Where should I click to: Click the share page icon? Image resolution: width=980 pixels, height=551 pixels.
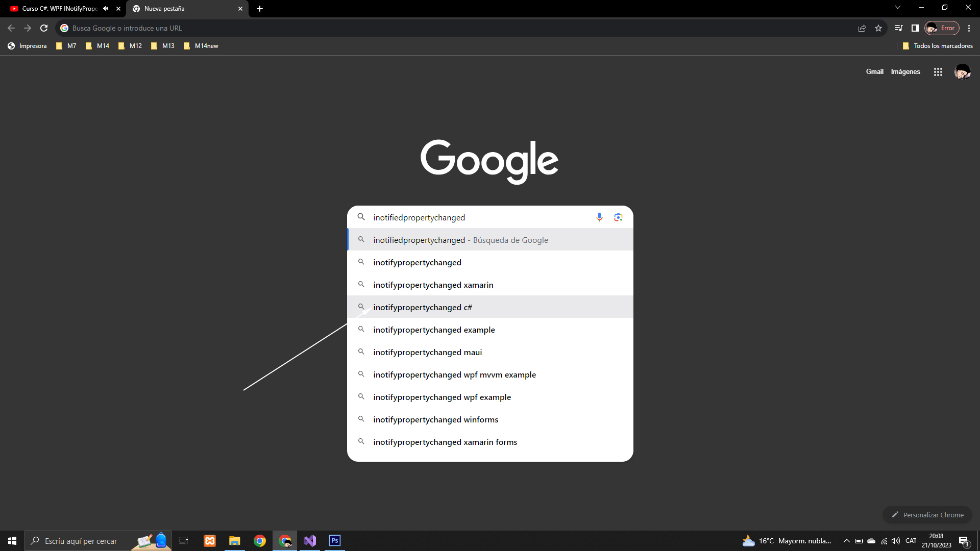click(x=862, y=28)
